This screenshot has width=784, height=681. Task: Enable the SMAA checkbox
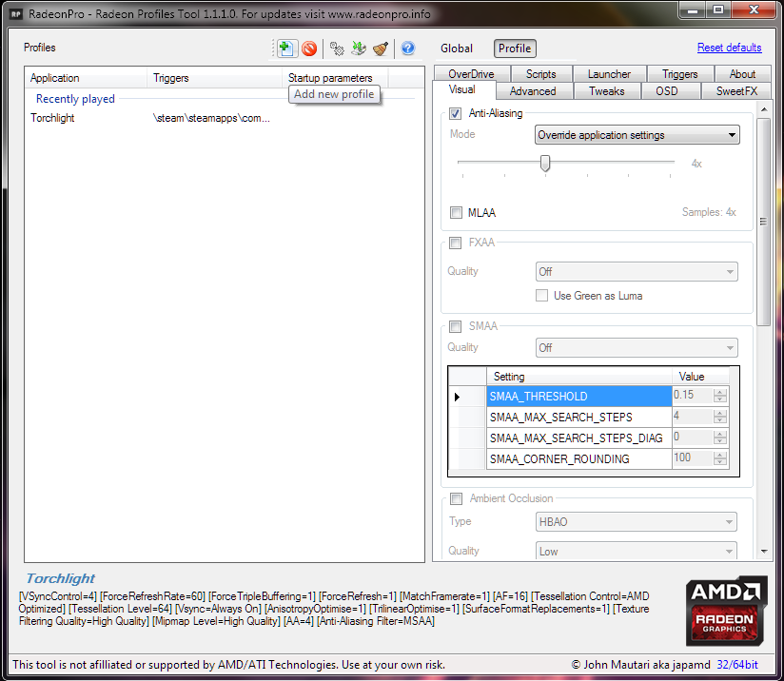pos(455,326)
